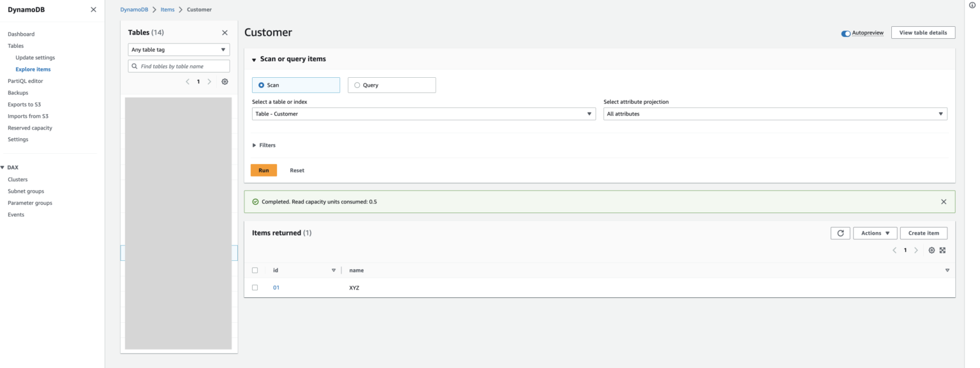Click the refresh items icon
Viewport: 980px width, 368px height.
coord(840,233)
